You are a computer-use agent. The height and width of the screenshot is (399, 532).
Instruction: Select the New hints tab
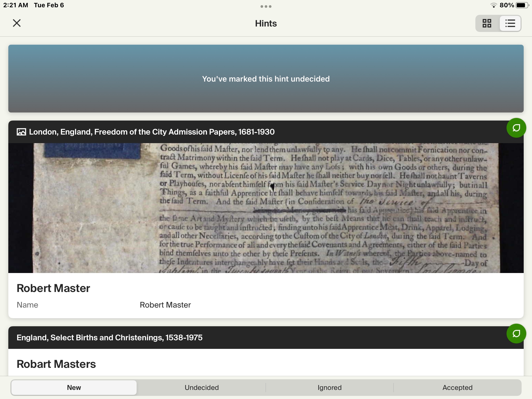74,388
